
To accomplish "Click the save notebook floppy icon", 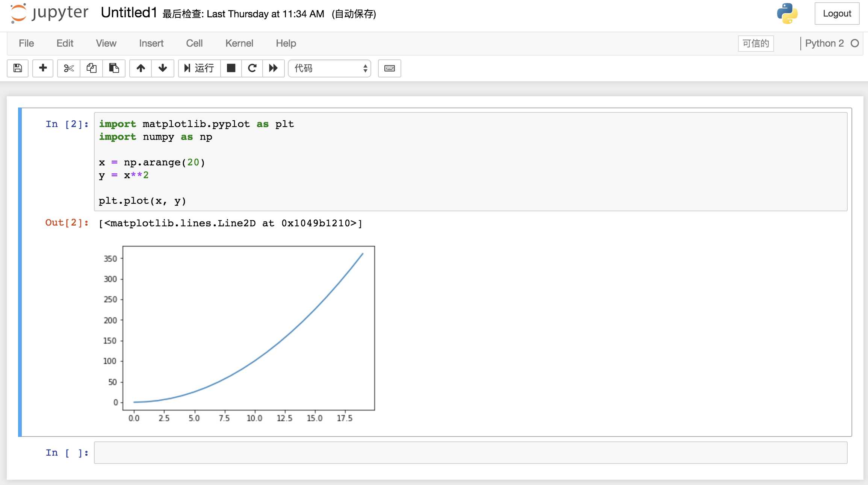I will [18, 68].
